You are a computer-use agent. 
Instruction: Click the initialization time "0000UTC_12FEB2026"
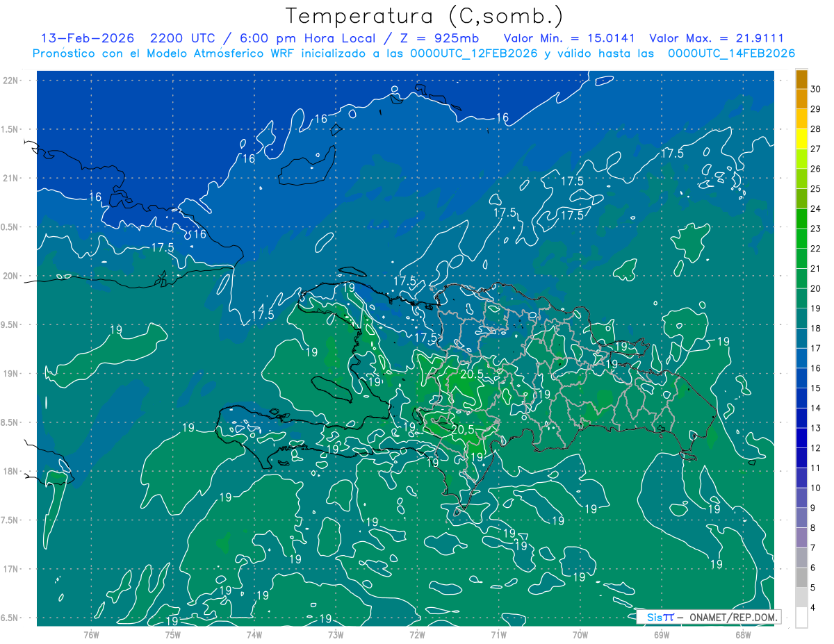point(475,53)
